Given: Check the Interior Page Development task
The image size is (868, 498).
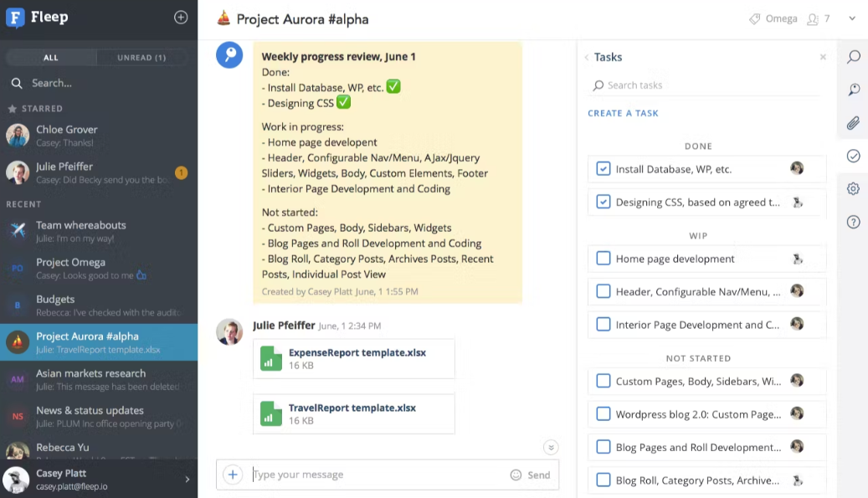Looking at the screenshot, I should pos(603,324).
